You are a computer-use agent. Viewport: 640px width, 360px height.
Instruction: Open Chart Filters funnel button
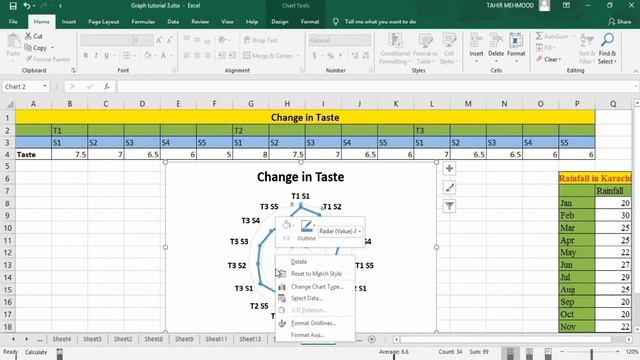pyautogui.click(x=449, y=206)
